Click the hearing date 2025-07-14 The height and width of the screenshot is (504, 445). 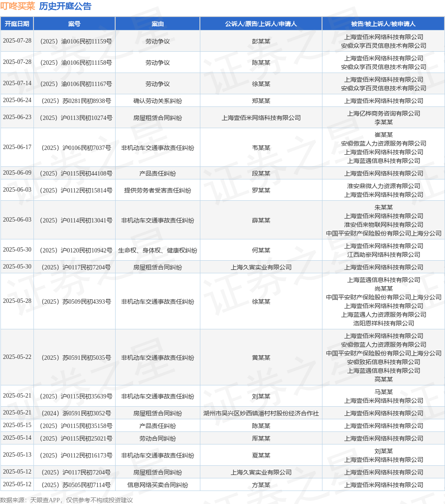click(17, 83)
